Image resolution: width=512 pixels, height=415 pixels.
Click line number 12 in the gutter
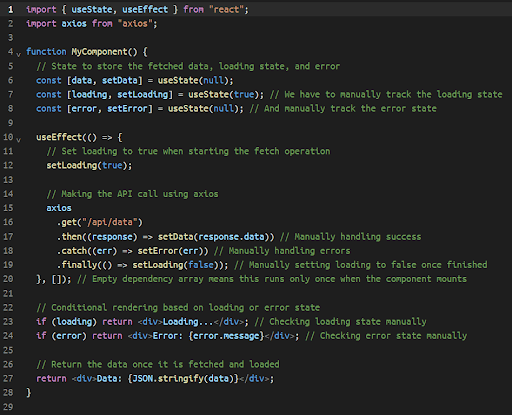click(x=8, y=165)
